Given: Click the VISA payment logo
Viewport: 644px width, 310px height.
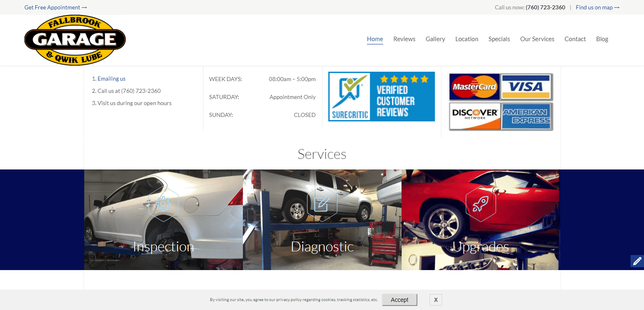Looking at the screenshot, I should 526,87.
